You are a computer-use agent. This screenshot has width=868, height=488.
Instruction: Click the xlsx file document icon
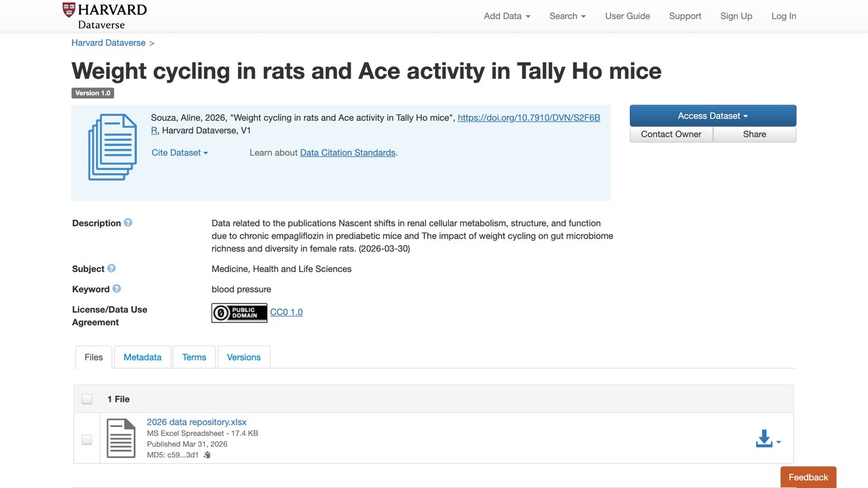click(x=121, y=439)
